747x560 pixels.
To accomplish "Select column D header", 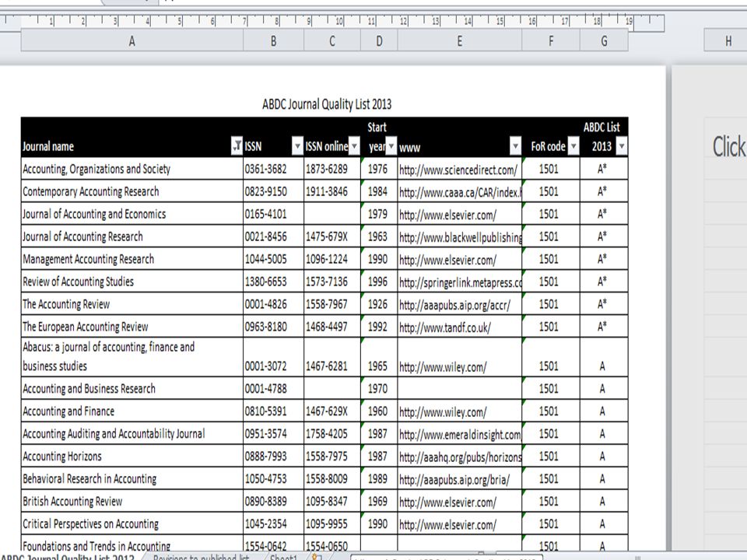I will (x=379, y=41).
